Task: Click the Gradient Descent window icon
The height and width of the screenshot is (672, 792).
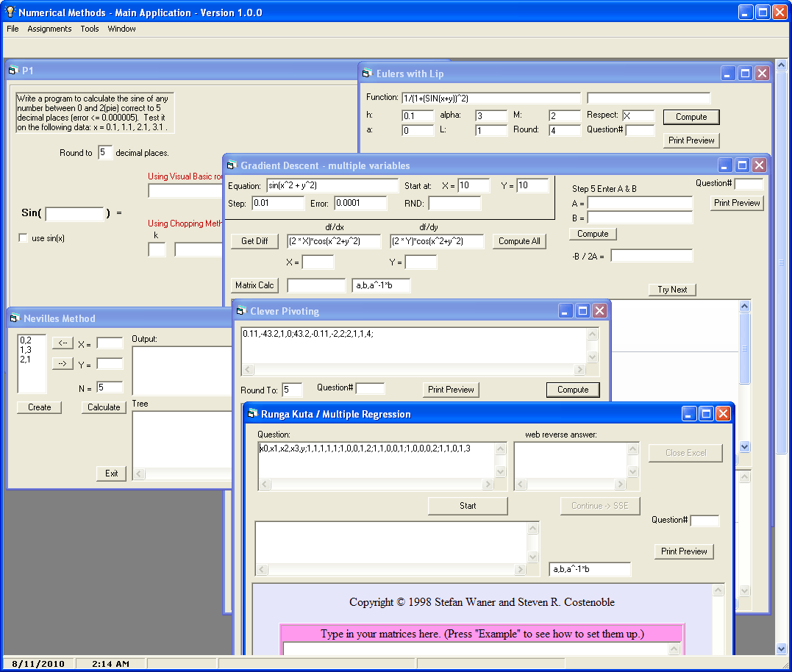Action: point(231,165)
